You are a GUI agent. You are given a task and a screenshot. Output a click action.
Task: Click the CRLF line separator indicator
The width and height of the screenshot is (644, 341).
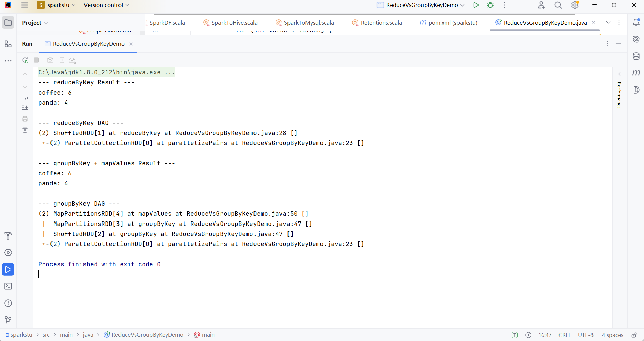point(565,335)
